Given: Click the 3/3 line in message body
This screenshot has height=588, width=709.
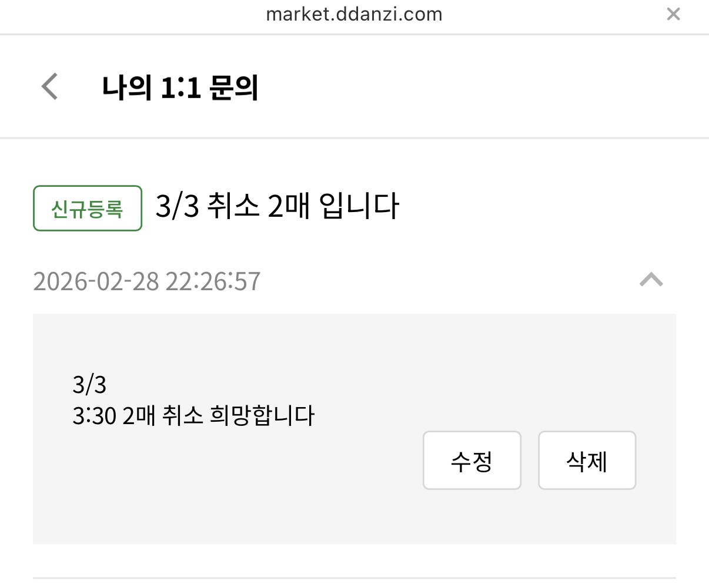Looking at the screenshot, I should click(x=89, y=385).
